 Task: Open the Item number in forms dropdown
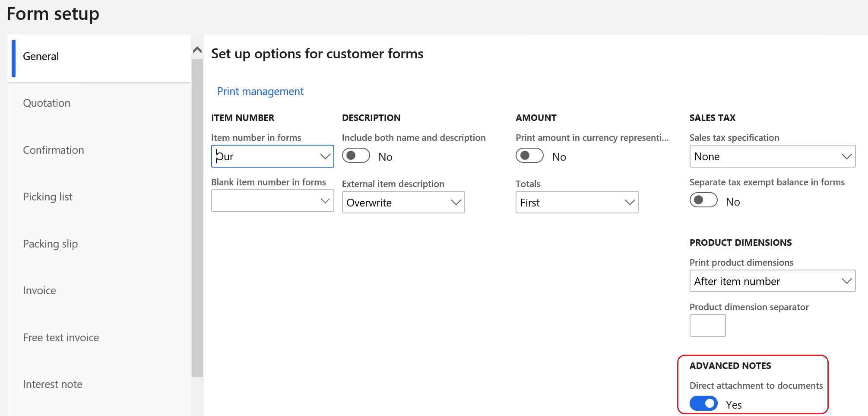tap(272, 156)
